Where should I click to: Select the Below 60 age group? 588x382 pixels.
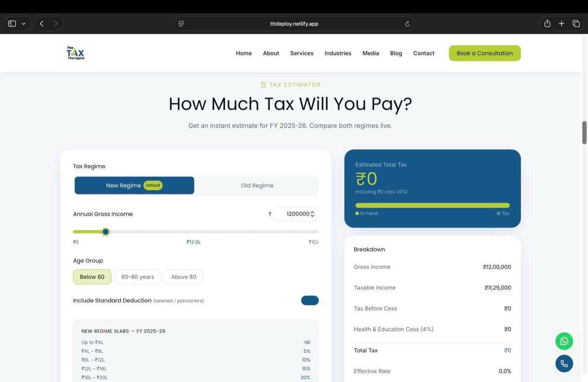tap(92, 277)
